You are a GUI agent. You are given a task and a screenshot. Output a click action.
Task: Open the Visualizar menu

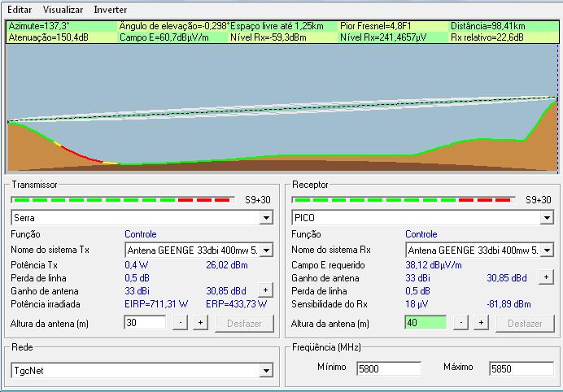click(x=63, y=10)
